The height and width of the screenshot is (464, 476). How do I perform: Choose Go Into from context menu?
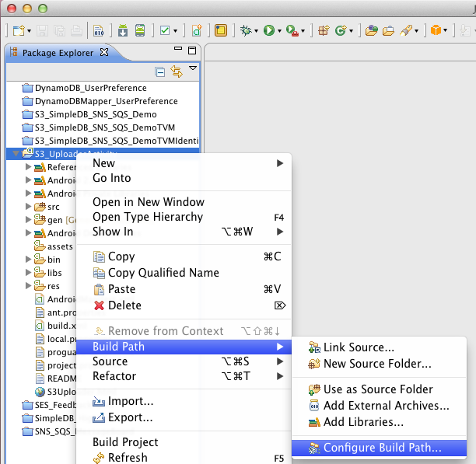(x=184, y=178)
